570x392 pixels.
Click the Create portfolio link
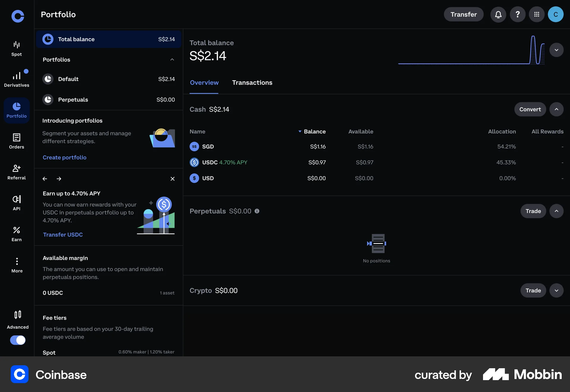pyautogui.click(x=64, y=157)
